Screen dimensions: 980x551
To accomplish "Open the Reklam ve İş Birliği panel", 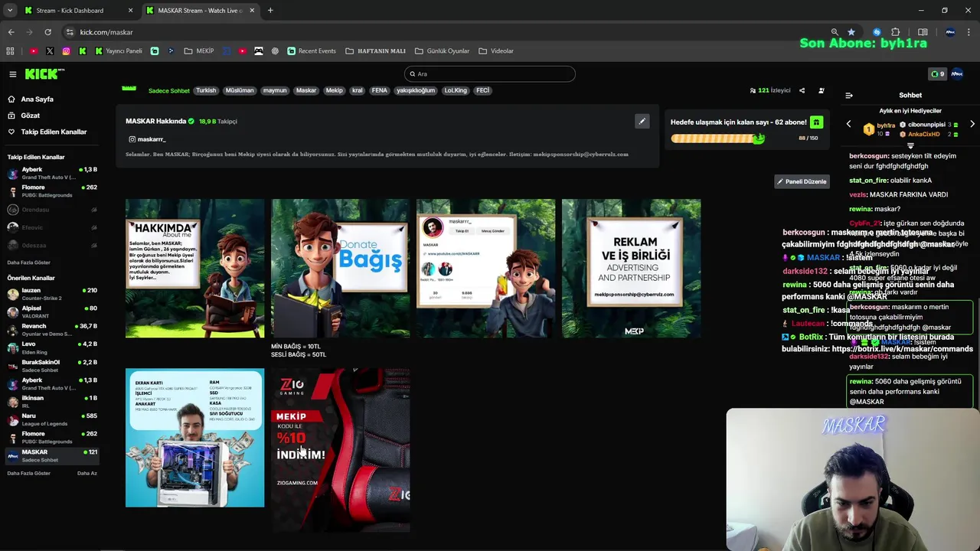I will click(631, 269).
